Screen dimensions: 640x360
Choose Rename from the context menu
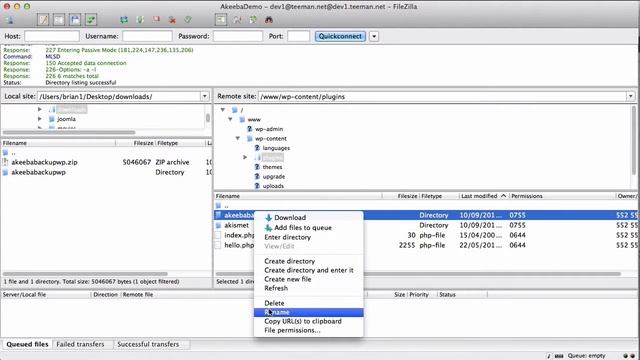tap(309, 312)
